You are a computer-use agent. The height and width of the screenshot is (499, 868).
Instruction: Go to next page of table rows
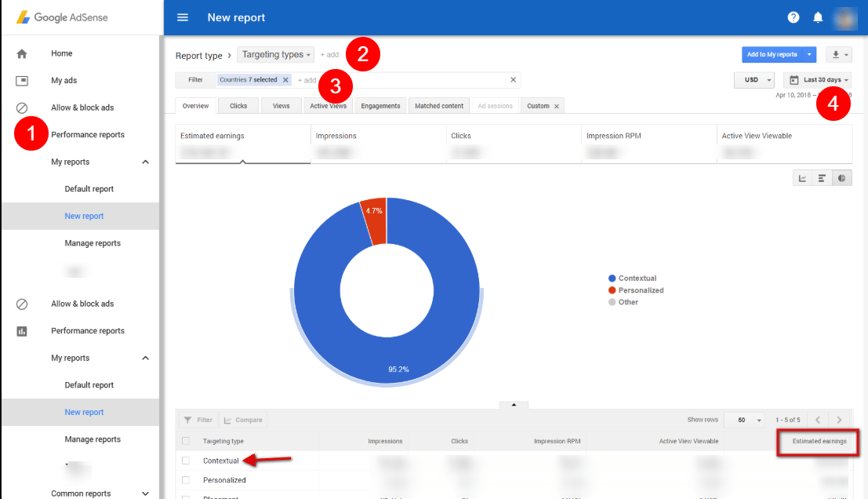point(839,420)
